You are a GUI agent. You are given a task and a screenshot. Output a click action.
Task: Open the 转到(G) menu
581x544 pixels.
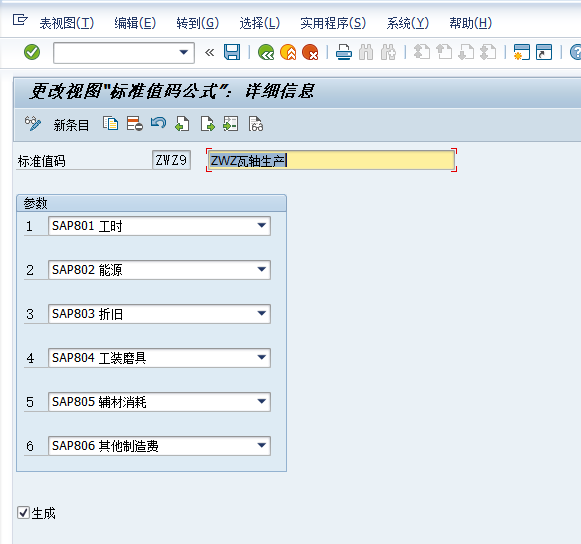pos(197,23)
